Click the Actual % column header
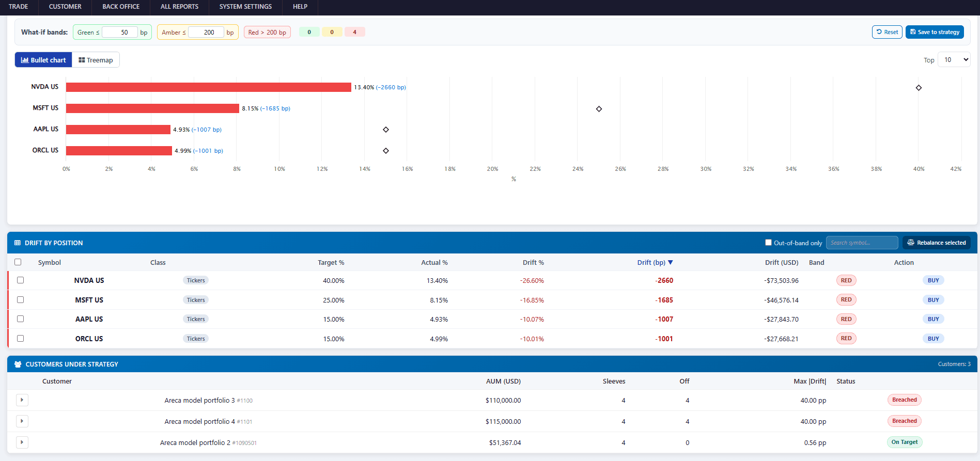The height and width of the screenshot is (461, 980). [434, 263]
